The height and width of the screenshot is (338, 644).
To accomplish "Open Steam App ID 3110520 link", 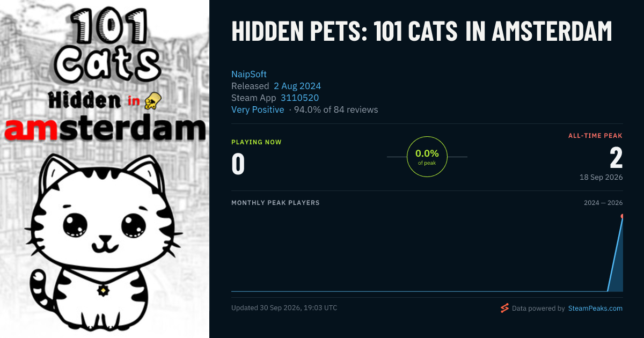I will point(299,98).
